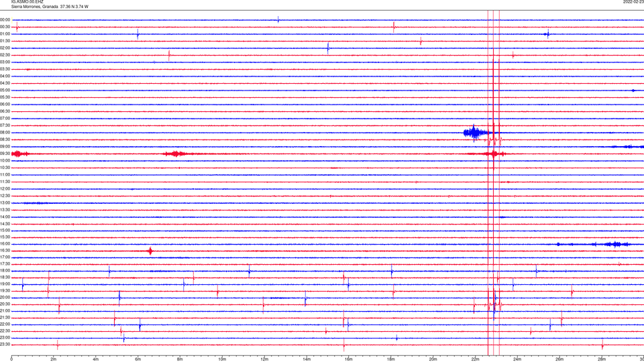Image resolution: width=644 pixels, height=362 pixels.
Task: Select the 05:00 row label
Action: pos(5,90)
